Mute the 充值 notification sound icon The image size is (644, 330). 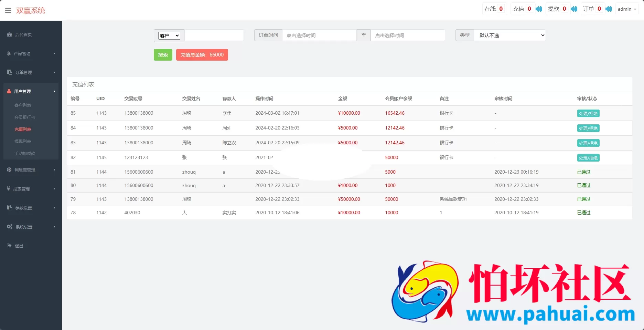539,9
